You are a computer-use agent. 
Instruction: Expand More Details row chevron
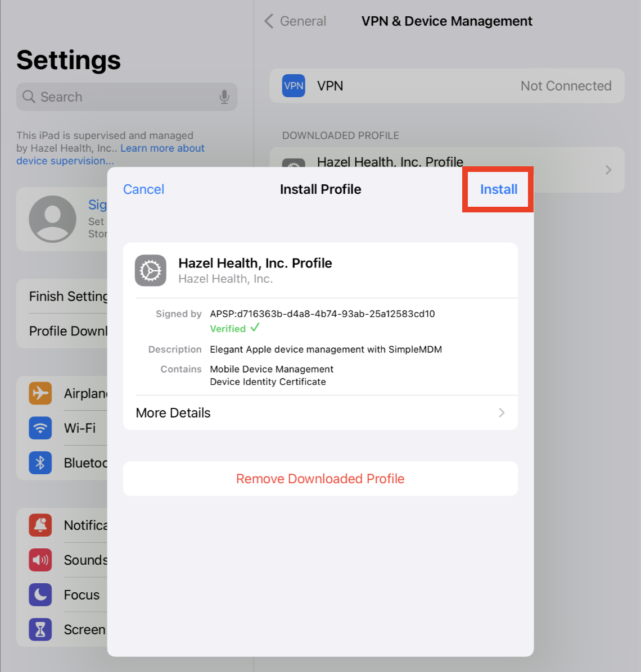502,413
